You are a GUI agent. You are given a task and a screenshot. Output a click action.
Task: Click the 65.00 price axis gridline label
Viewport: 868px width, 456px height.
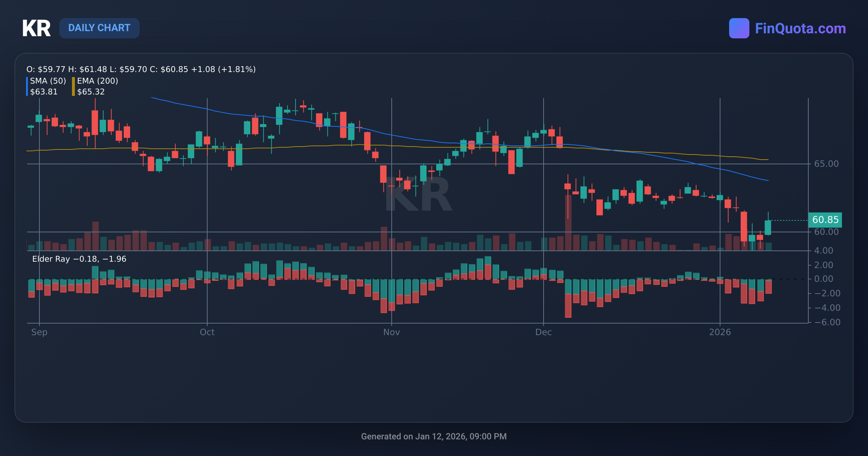click(x=827, y=164)
